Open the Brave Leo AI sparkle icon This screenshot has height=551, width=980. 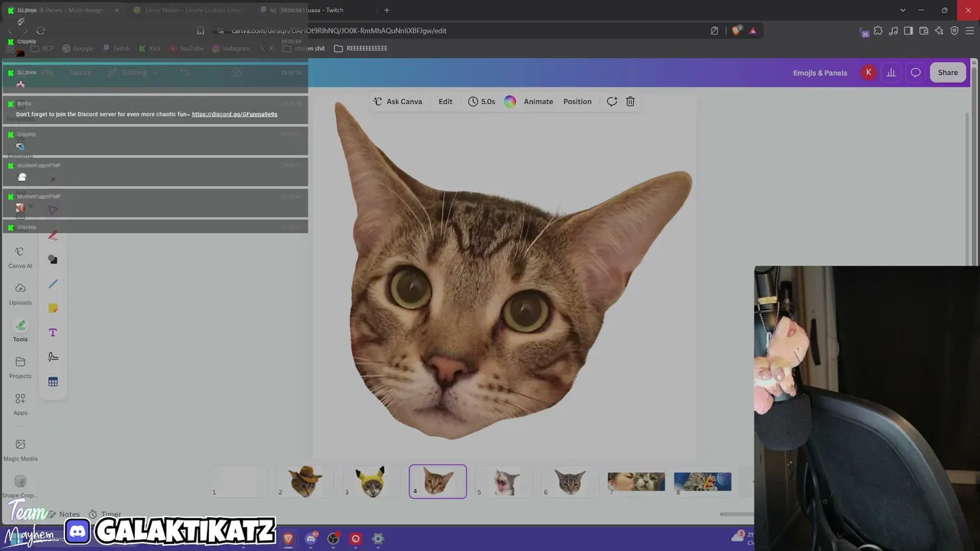[x=939, y=31]
